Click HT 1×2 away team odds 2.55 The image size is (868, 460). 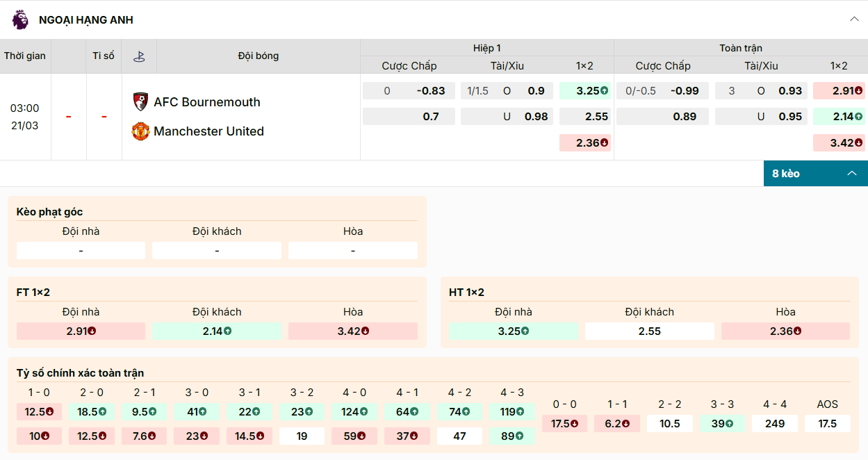point(649,331)
